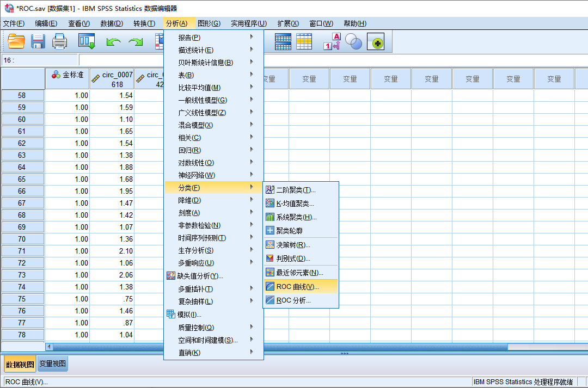The image size is (588, 388).
Task: Click the horizontal scrollbar left arrow
Action: point(49,347)
